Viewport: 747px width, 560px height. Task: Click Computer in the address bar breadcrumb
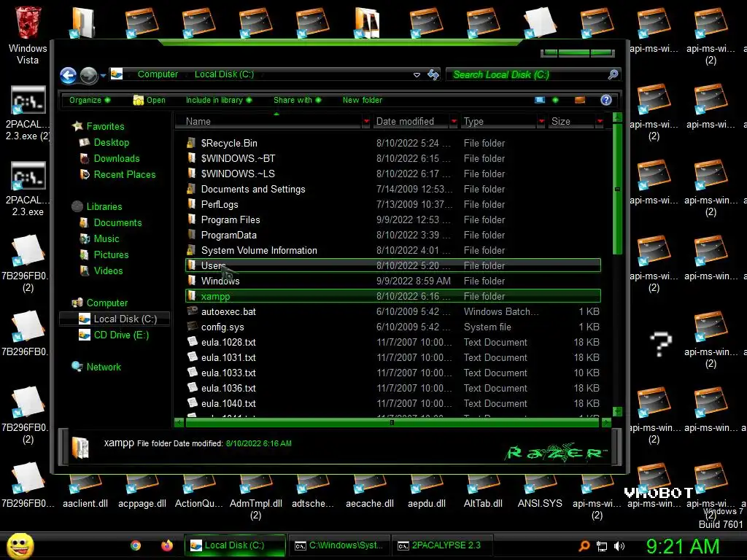(158, 74)
